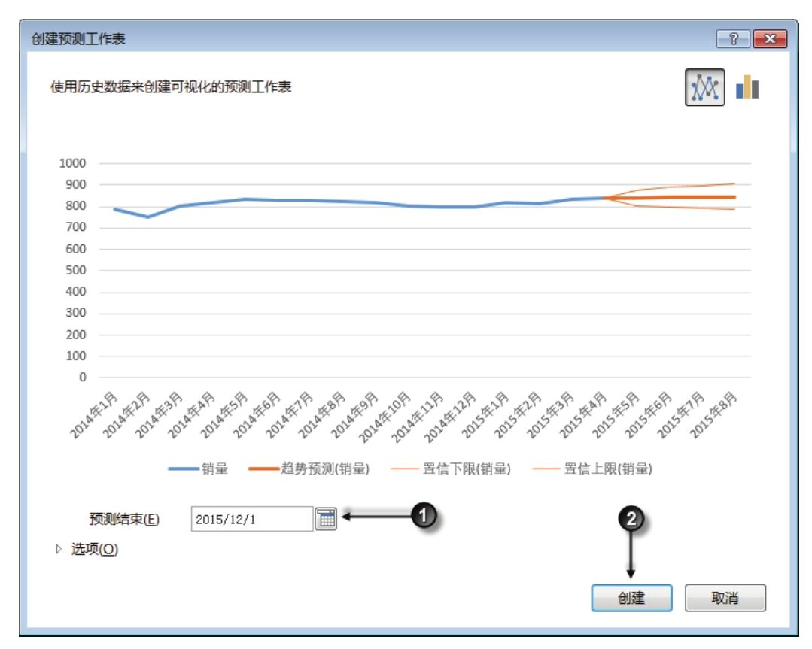Click the 0 value on vertical axis

82,378
